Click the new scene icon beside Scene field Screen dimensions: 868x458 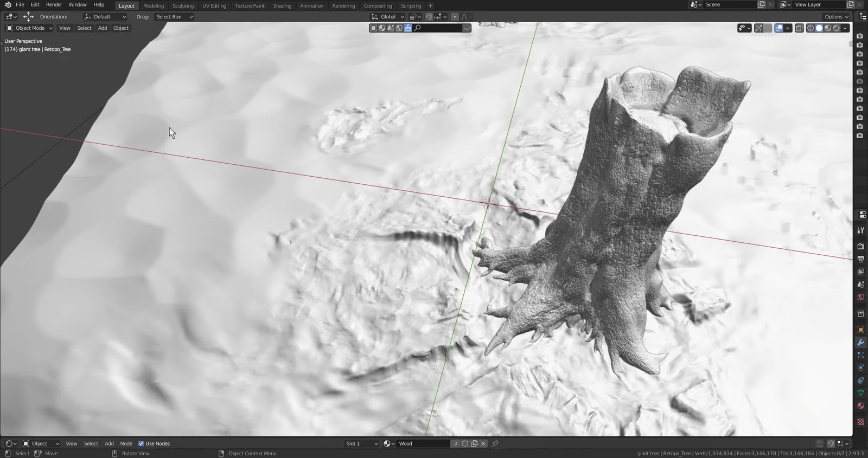(x=761, y=5)
